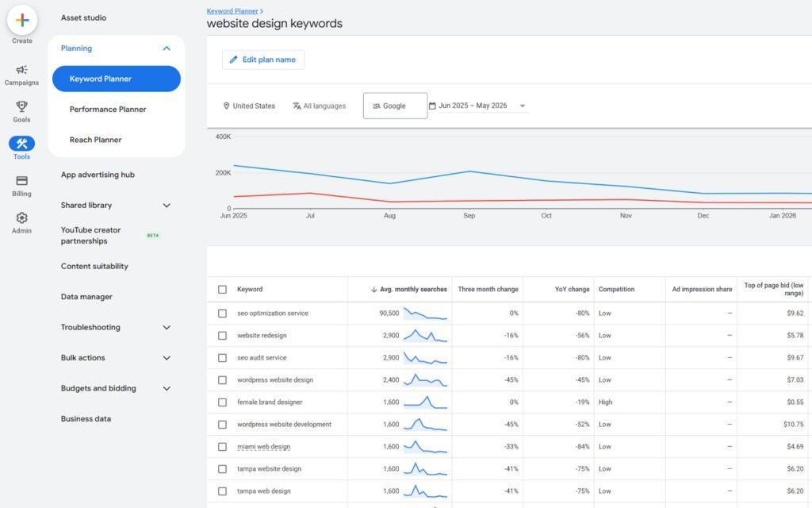The image size is (812, 508).
Task: Click the 90,500 monthly searches value
Action: (389, 313)
